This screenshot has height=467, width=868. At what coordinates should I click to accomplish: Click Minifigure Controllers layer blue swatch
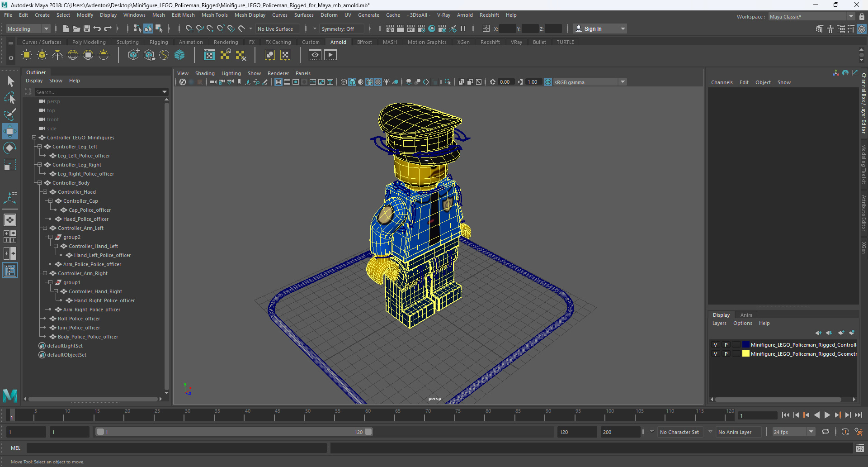(x=745, y=345)
